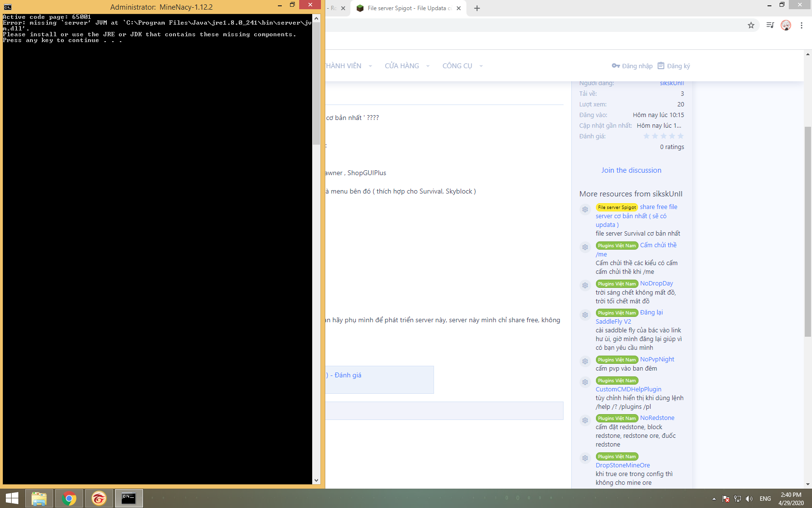The image size is (812, 508).
Task: Click the Chrome profile avatar
Action: (786, 25)
